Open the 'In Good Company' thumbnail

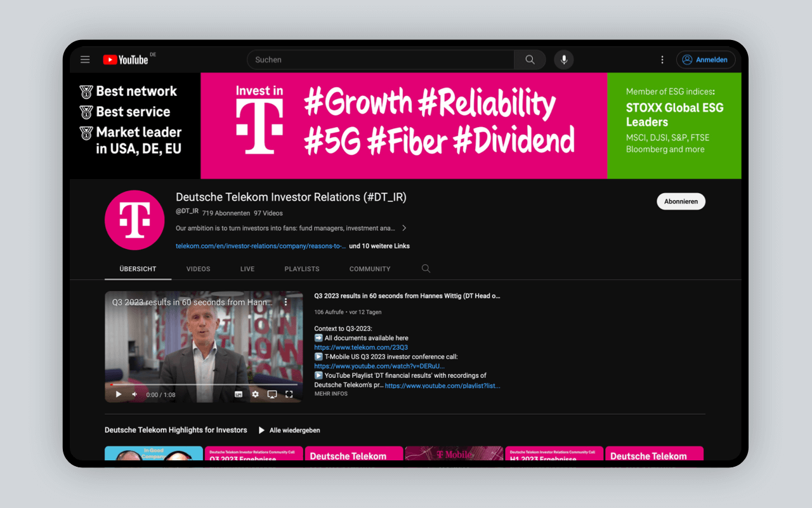(x=154, y=453)
